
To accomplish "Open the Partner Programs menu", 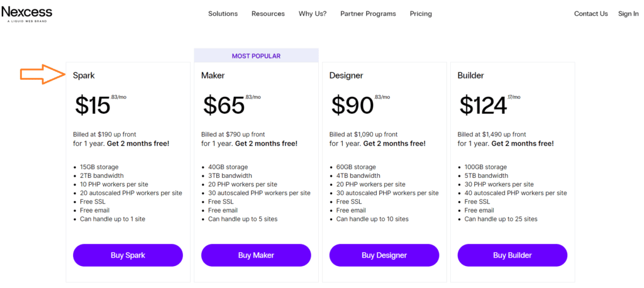I will click(x=368, y=14).
